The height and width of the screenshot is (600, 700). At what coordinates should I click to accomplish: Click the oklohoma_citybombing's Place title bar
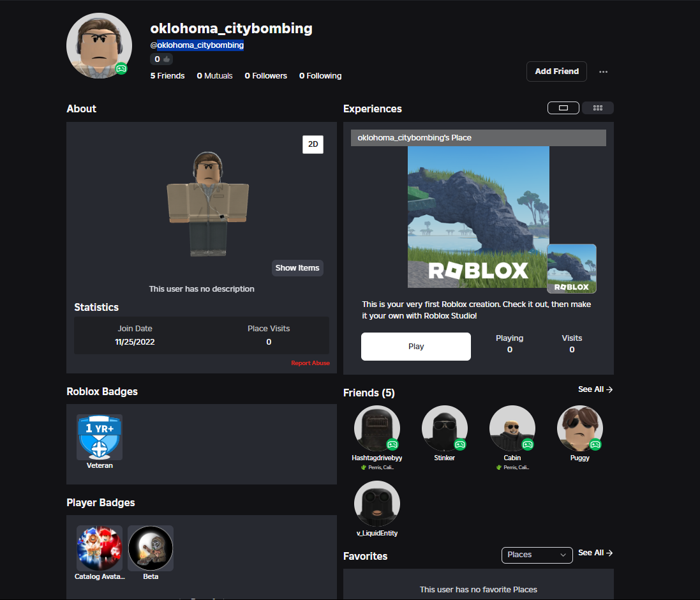tap(479, 138)
